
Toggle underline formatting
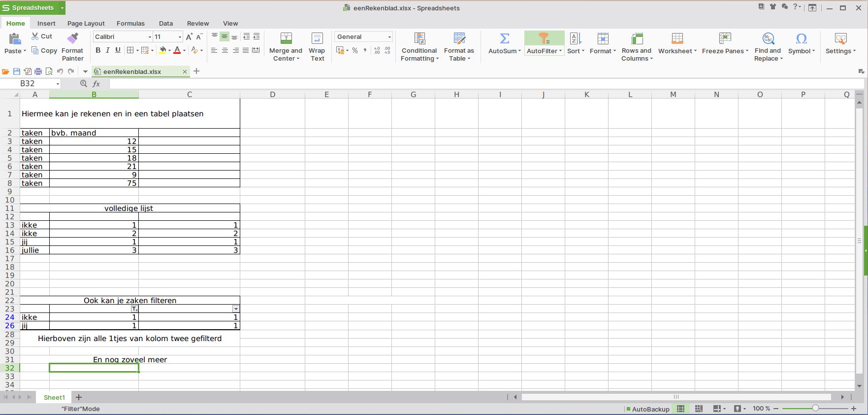pyautogui.click(x=118, y=50)
